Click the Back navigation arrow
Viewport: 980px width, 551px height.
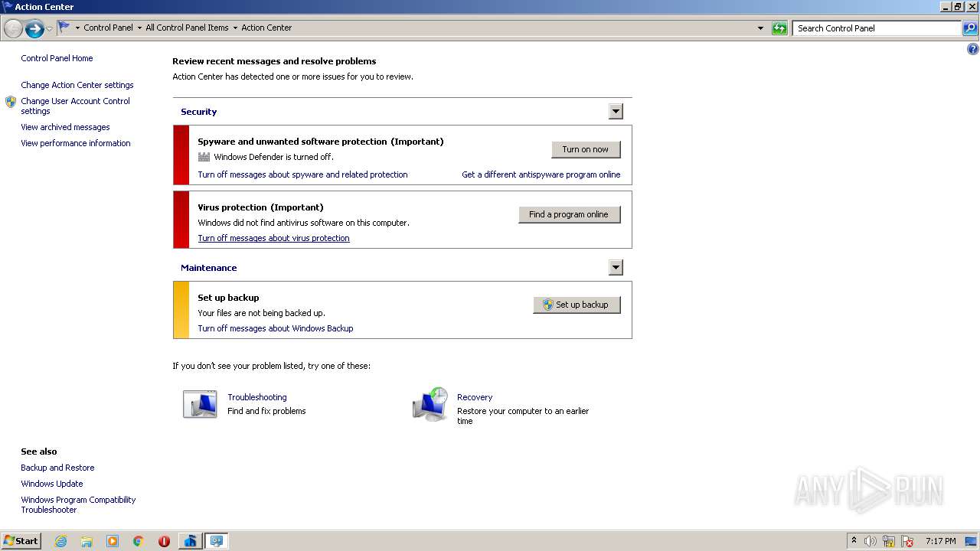pyautogui.click(x=13, y=29)
